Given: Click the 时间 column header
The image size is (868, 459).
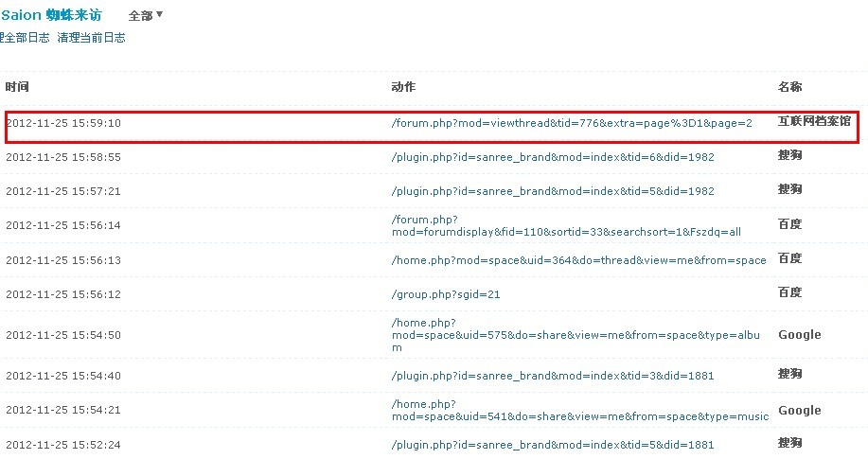Looking at the screenshot, I should [x=17, y=87].
